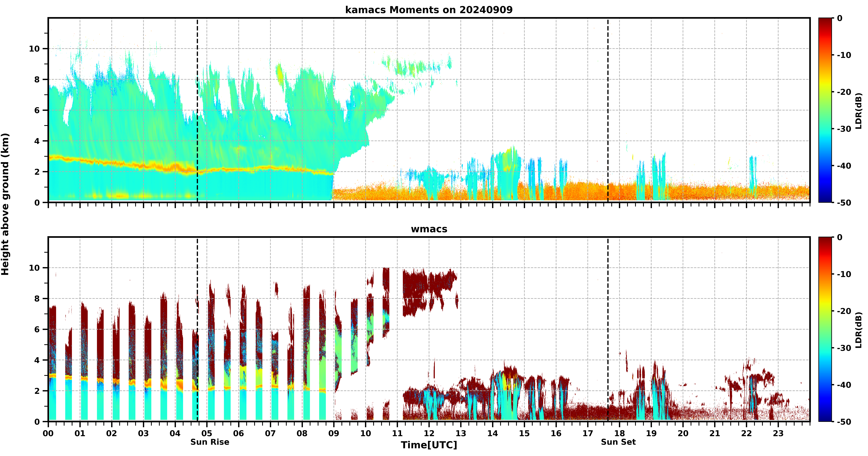Screen dimensions: 868x456
Task: Click the '-40' label on the wmacs colorbar
Action: pyautogui.click(x=844, y=385)
